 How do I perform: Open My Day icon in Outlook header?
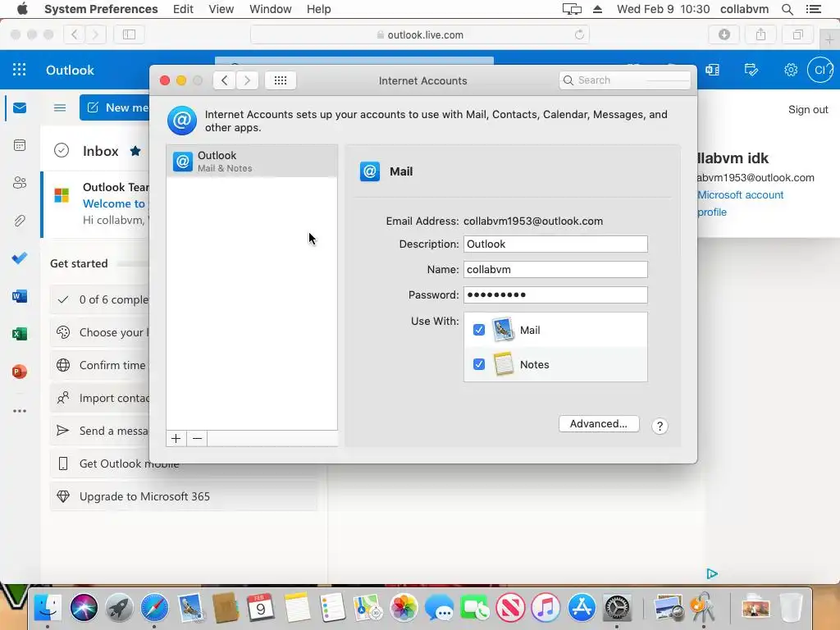pos(751,70)
